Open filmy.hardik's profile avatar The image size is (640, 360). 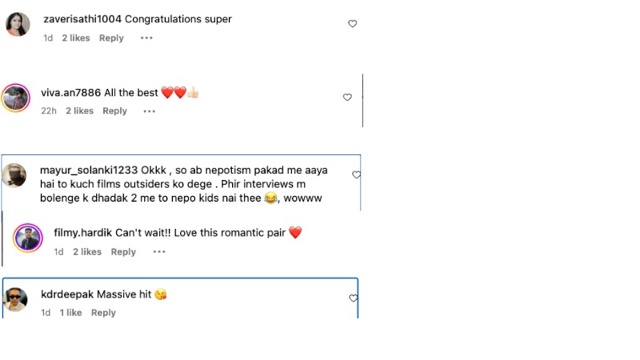[28, 238]
